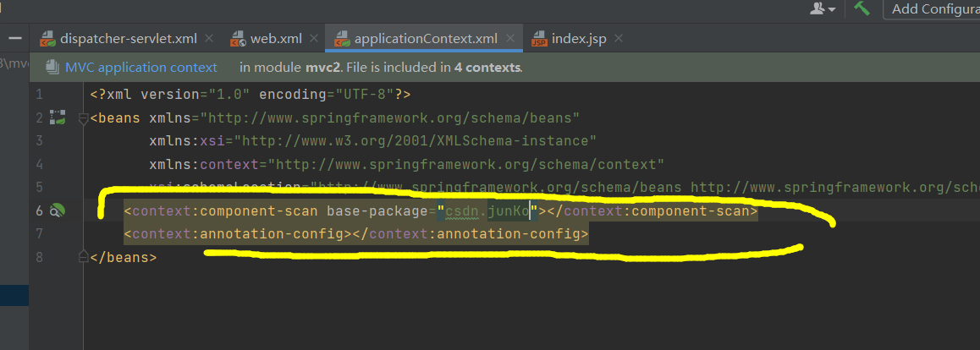The image size is (980, 350).
Task: Close the dispatcher-servlet.xml tab
Action: pos(209,39)
